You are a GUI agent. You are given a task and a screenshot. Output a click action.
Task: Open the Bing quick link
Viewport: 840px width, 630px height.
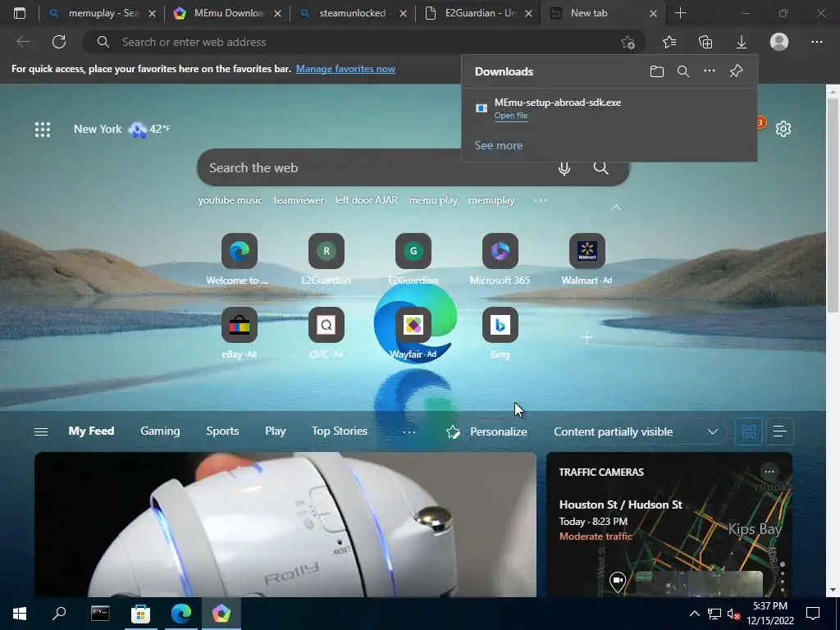coord(500,334)
